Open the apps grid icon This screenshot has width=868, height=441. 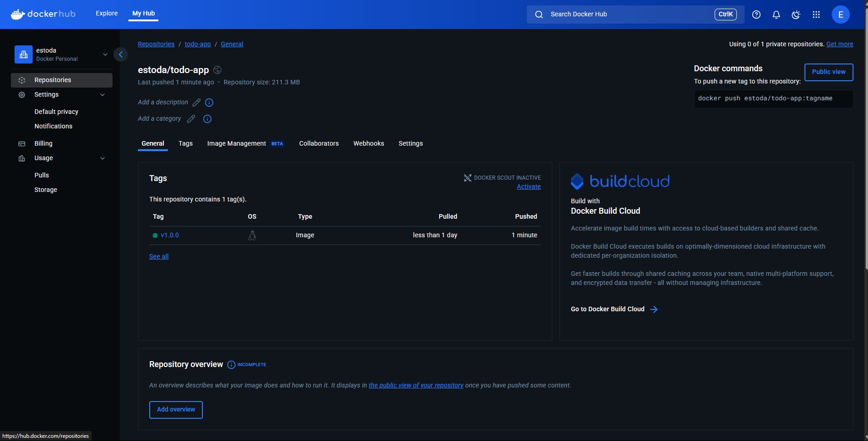(x=816, y=15)
